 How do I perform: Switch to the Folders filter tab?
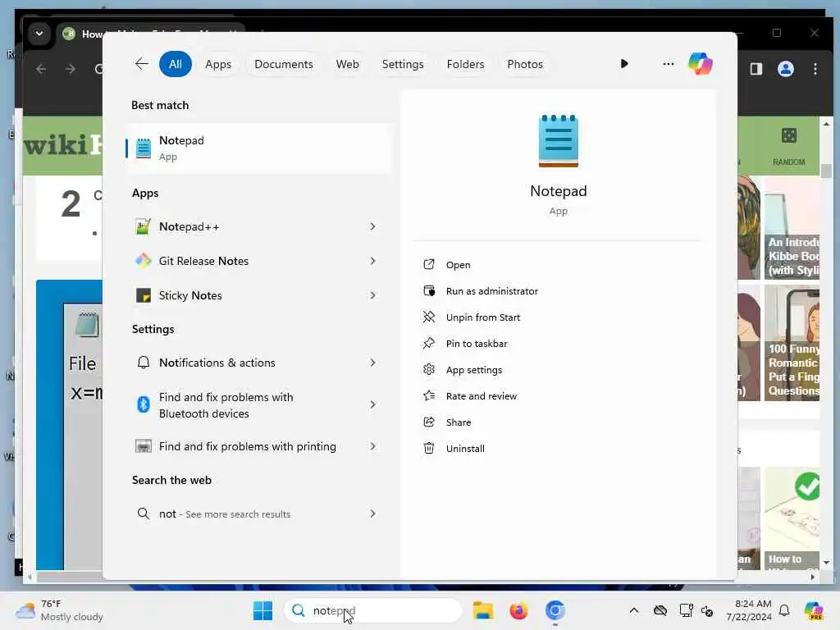point(465,64)
